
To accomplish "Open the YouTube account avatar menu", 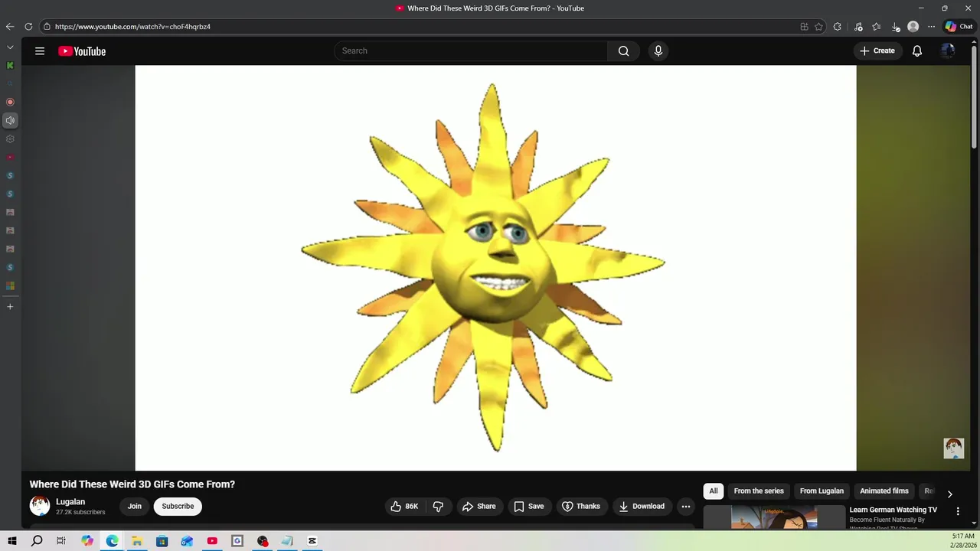I will (948, 51).
